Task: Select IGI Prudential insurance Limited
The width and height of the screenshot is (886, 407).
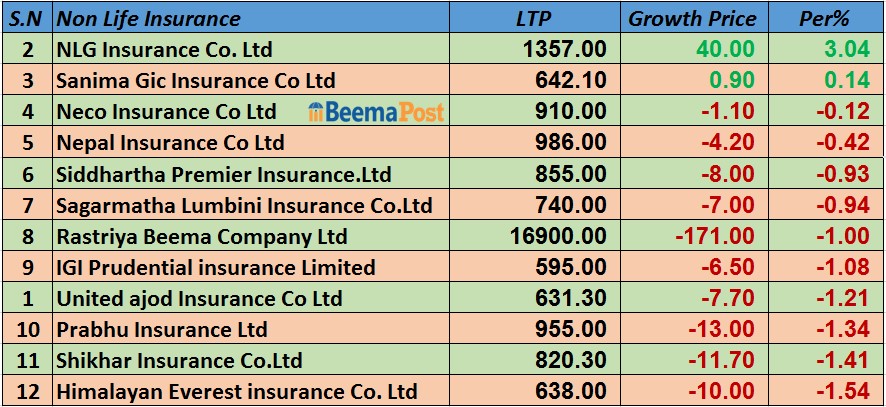Action: [216, 268]
